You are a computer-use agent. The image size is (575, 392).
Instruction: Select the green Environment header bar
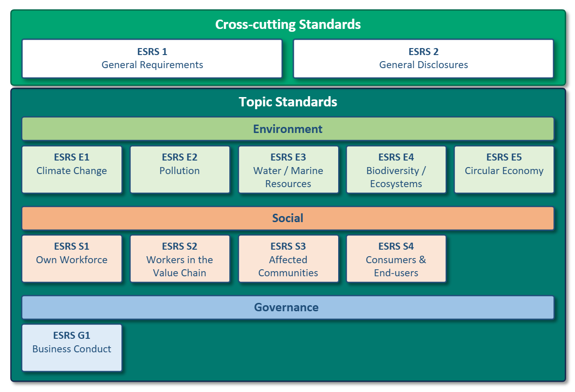point(288,129)
